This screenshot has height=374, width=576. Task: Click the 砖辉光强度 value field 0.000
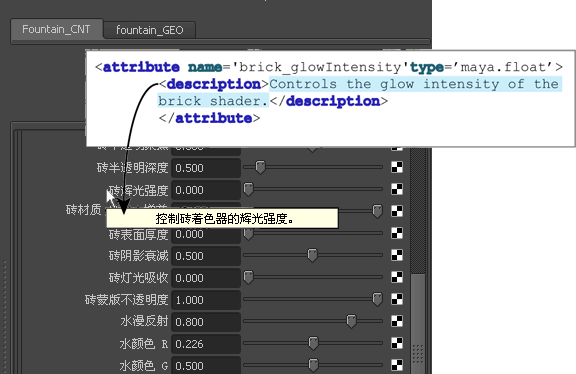[206, 190]
